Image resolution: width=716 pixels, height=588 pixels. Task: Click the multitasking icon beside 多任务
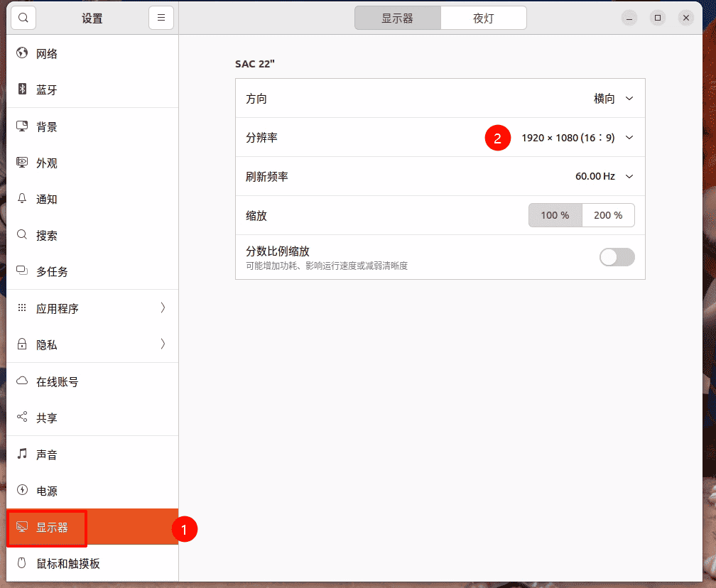(x=22, y=271)
